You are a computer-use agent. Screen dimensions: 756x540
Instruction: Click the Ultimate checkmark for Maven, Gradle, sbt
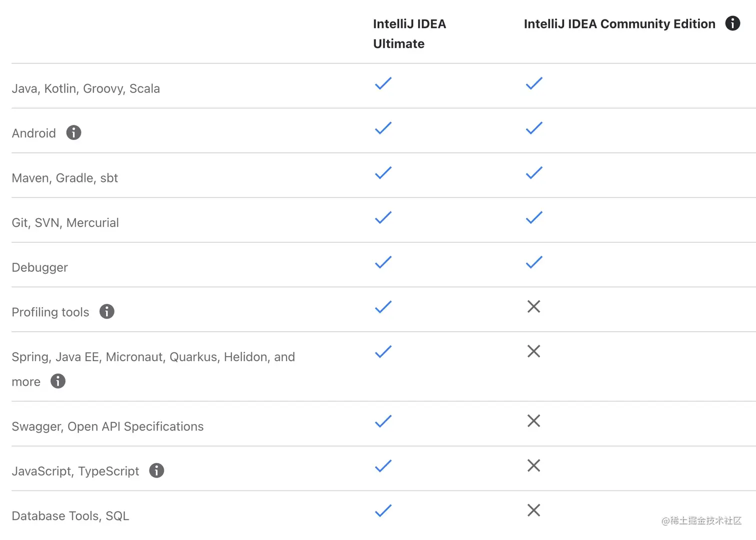pyautogui.click(x=383, y=172)
